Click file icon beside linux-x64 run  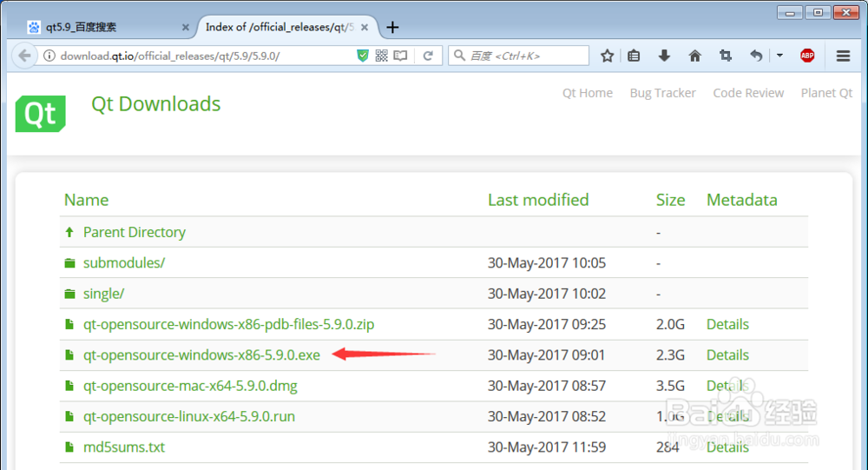pos(69,416)
